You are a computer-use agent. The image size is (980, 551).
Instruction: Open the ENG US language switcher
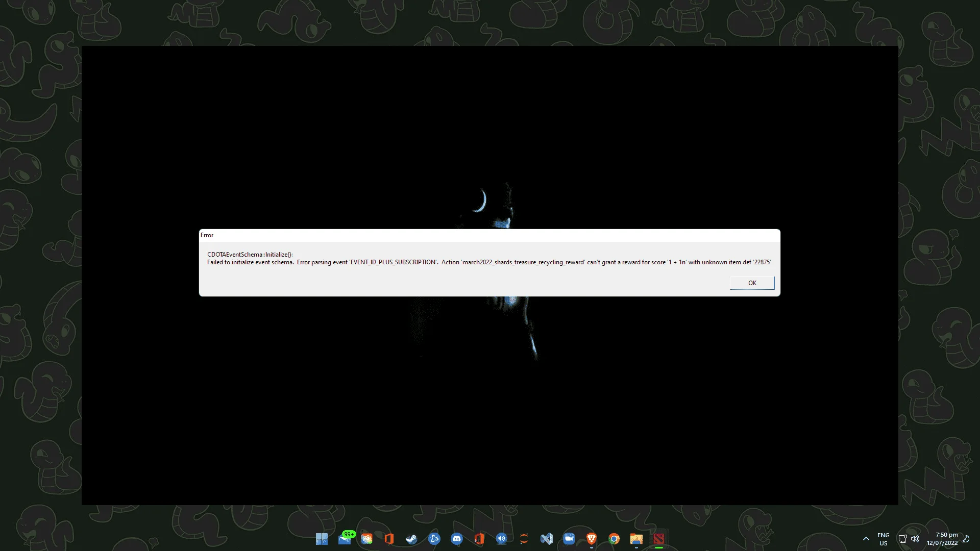point(883,539)
